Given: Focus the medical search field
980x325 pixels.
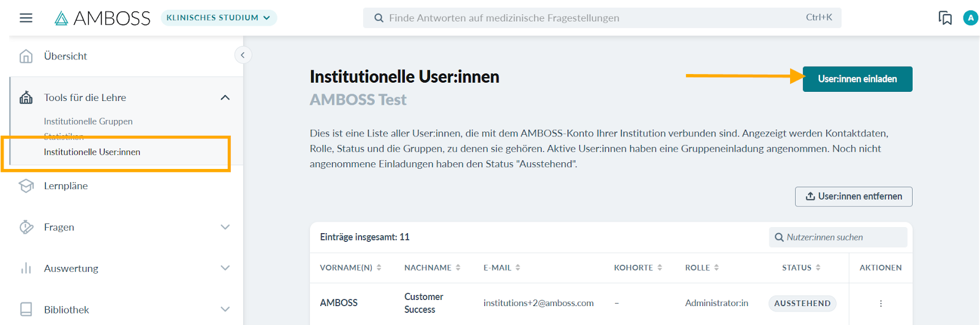Looking at the screenshot, I should tap(602, 18).
